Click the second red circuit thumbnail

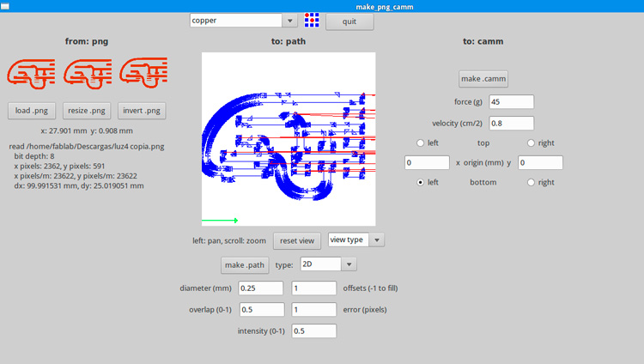(88, 74)
